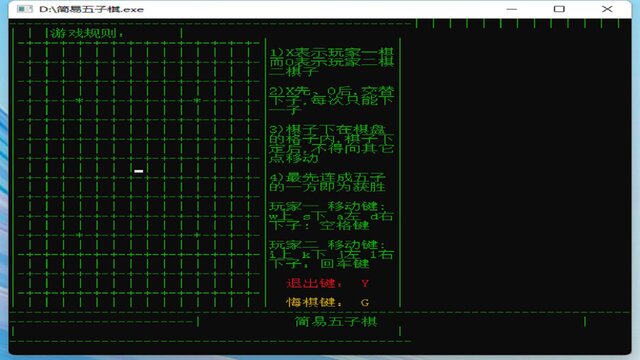Viewport: 640px width, 360px height.
Task: Click the red 退出键 Y label
Action: pyautogui.click(x=327, y=283)
